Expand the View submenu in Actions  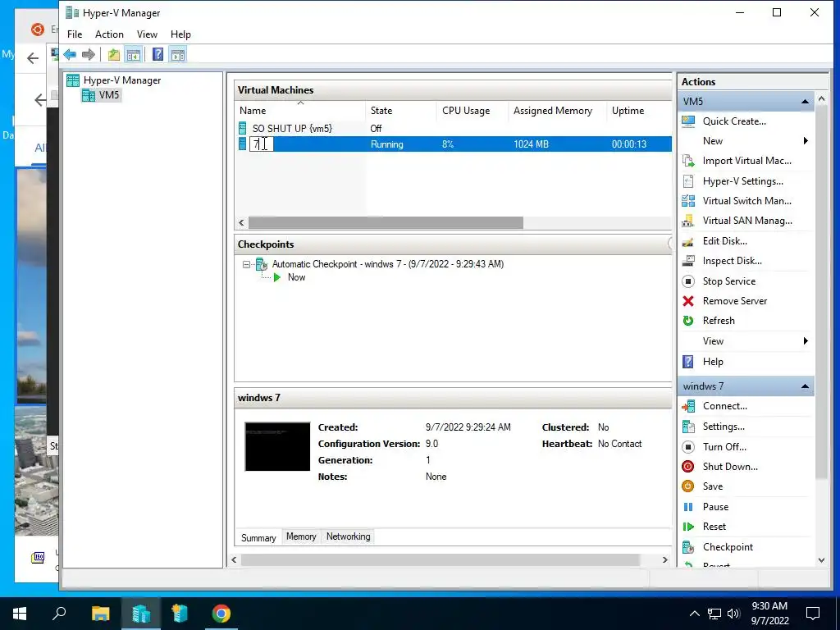(806, 341)
